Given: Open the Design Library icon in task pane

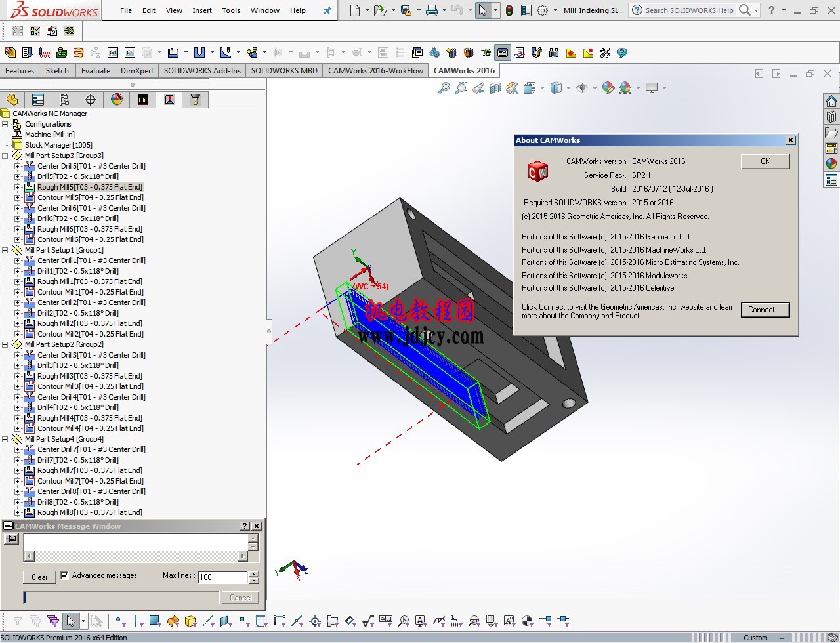Looking at the screenshot, I should (x=831, y=117).
